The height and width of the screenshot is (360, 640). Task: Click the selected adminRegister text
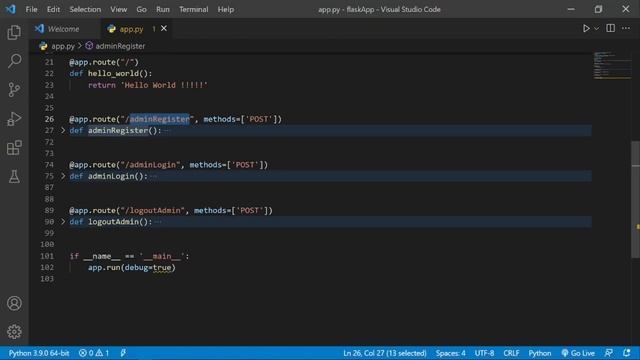160,119
